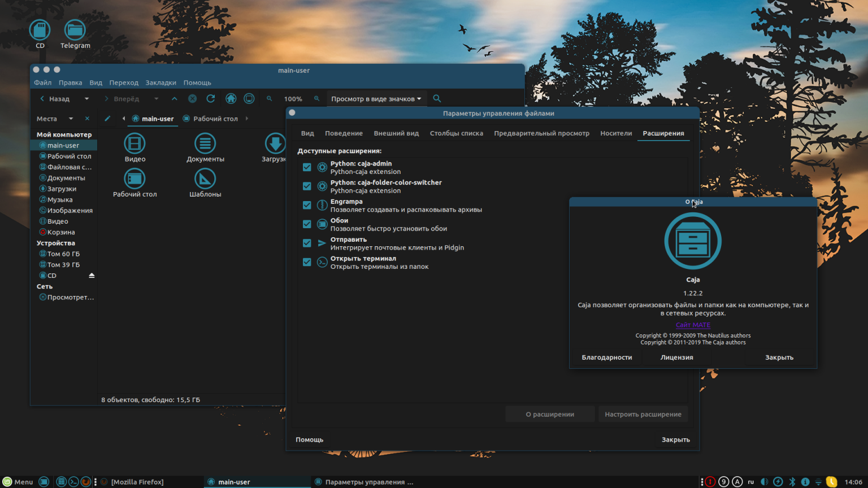Screen dimensions: 868x488
Task: Uncheck the Обои extension
Action: click(x=307, y=224)
